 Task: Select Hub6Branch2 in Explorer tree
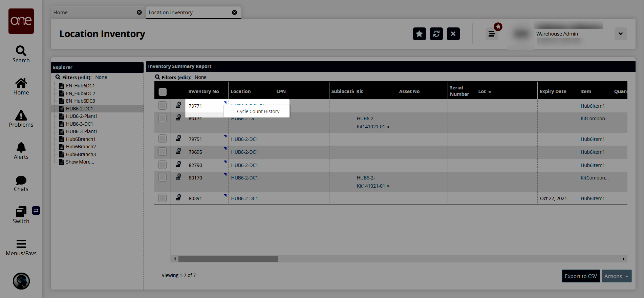(x=81, y=147)
